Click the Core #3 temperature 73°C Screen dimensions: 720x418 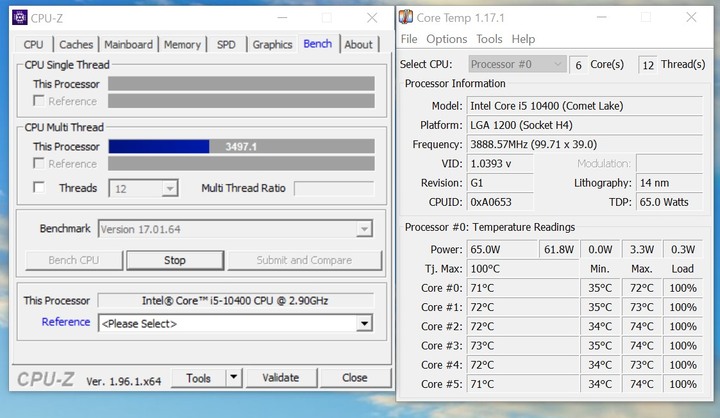[523, 345]
